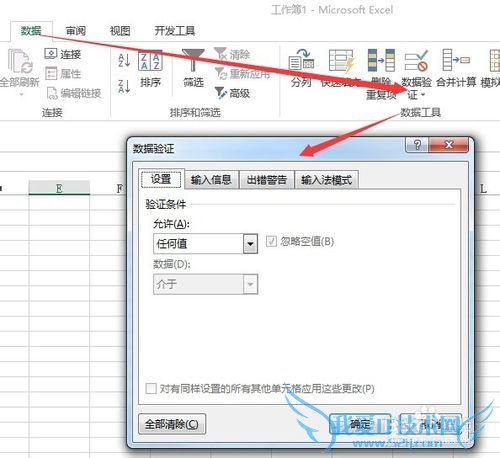
Task: Click the 属性 properties item
Action: pyautogui.click(x=63, y=74)
